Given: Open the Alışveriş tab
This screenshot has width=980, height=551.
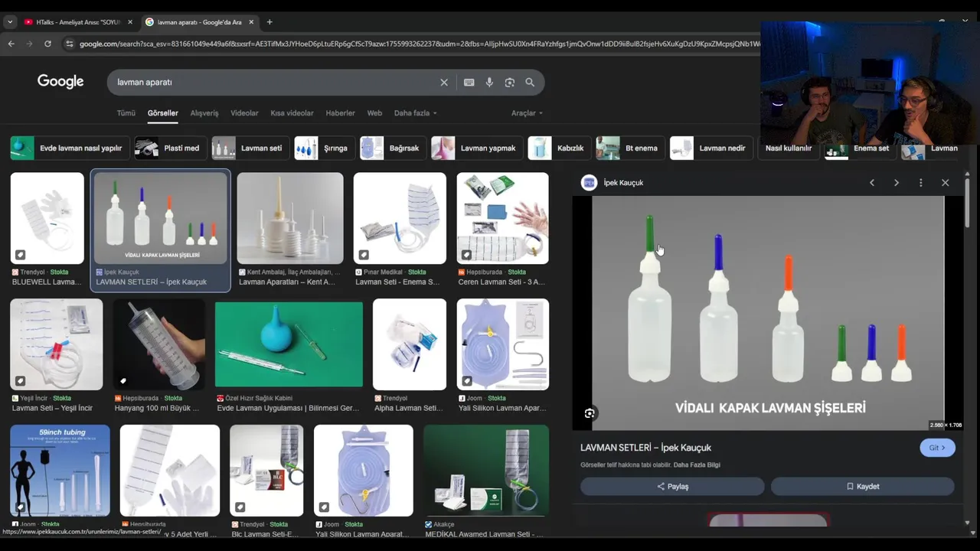Looking at the screenshot, I should [204, 113].
